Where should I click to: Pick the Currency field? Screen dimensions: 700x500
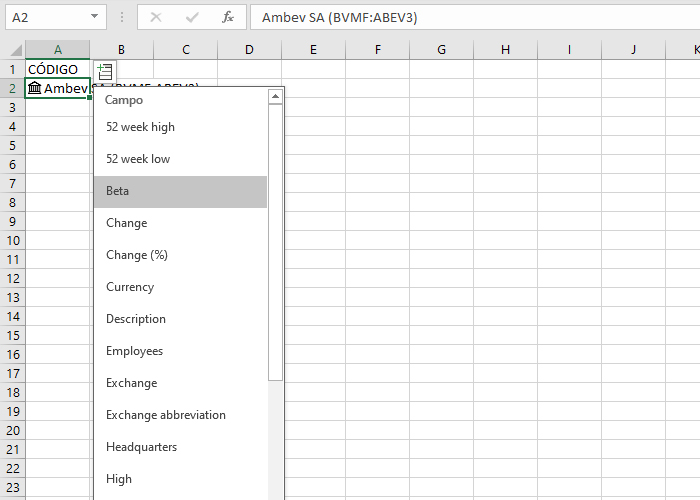[180, 287]
